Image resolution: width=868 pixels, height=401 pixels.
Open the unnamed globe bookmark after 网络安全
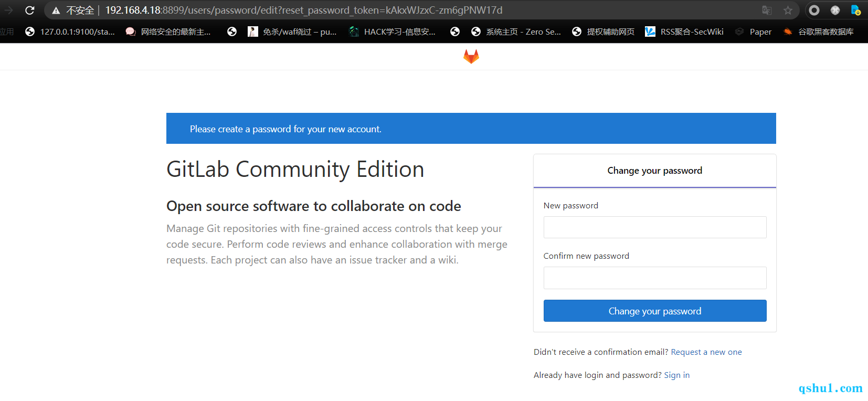232,31
